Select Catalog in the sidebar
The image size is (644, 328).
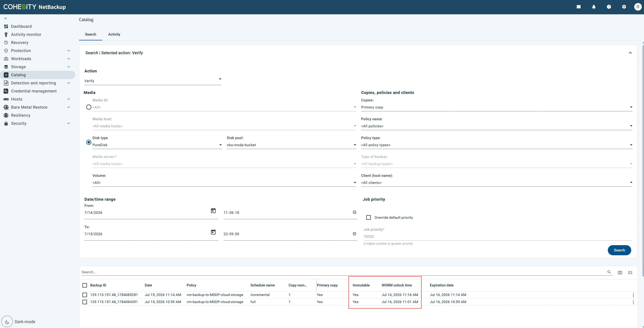[38, 75]
